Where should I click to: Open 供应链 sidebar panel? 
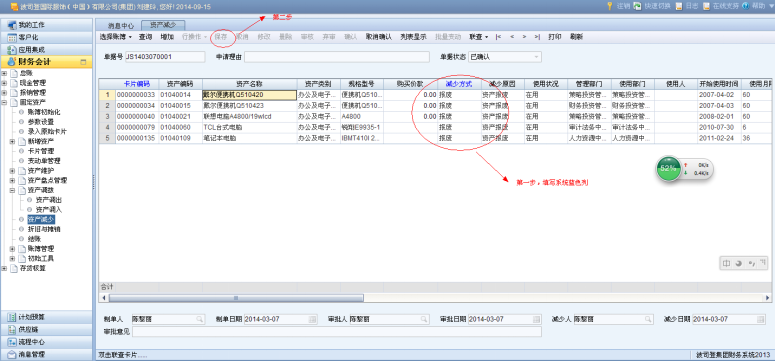46,329
